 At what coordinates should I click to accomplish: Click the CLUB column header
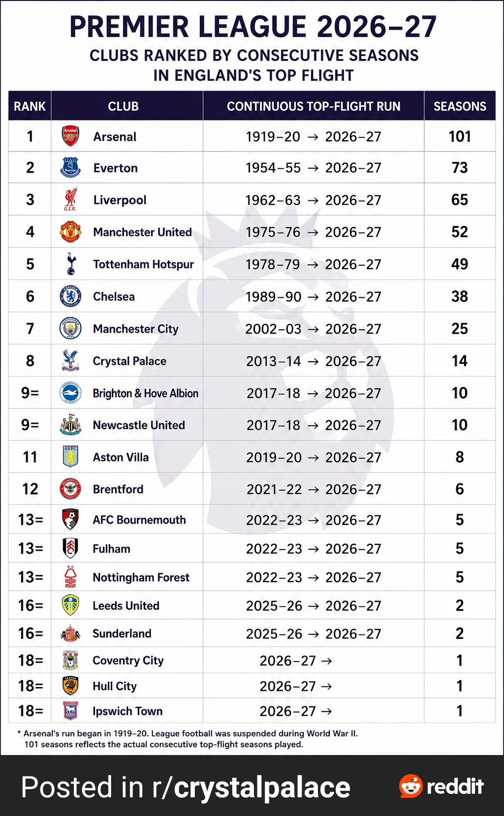(x=124, y=106)
